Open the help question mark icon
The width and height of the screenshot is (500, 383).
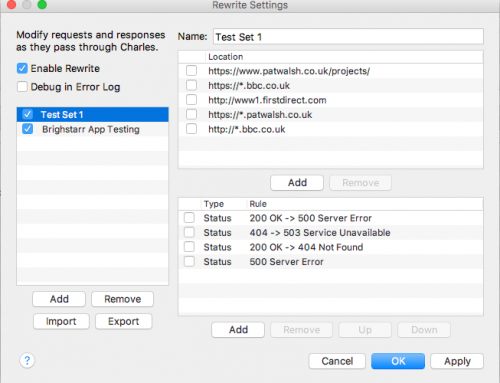(27, 360)
